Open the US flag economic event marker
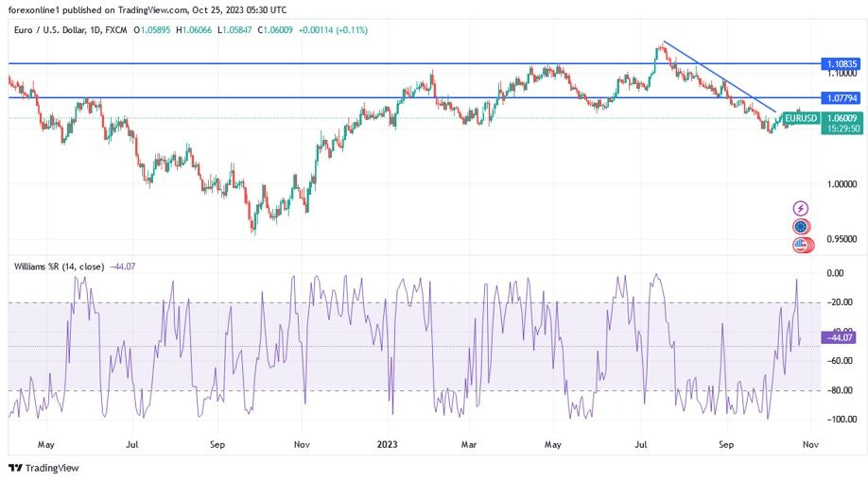 pyautogui.click(x=801, y=245)
